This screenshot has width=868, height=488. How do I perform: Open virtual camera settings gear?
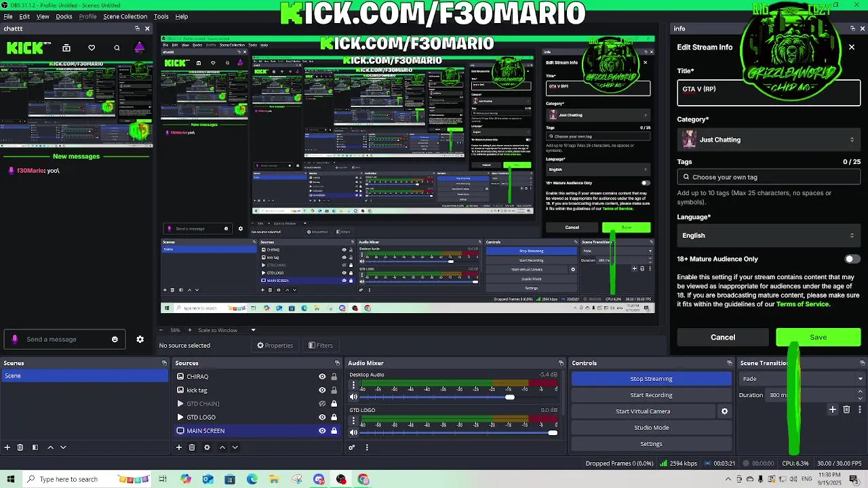click(x=724, y=411)
